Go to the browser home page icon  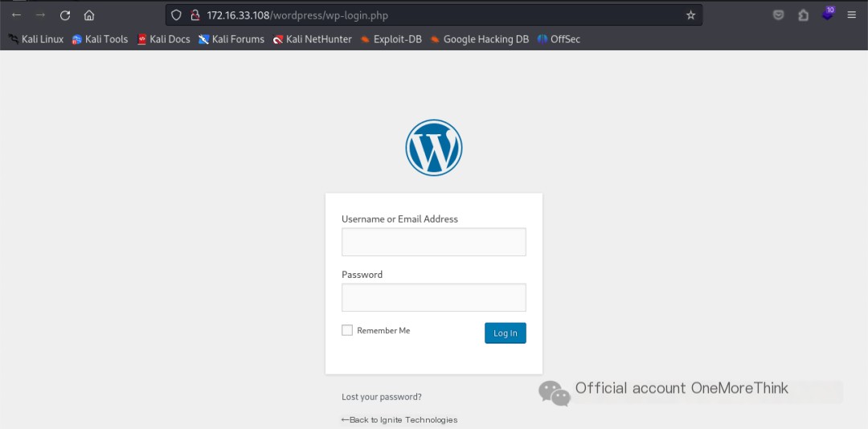click(89, 15)
